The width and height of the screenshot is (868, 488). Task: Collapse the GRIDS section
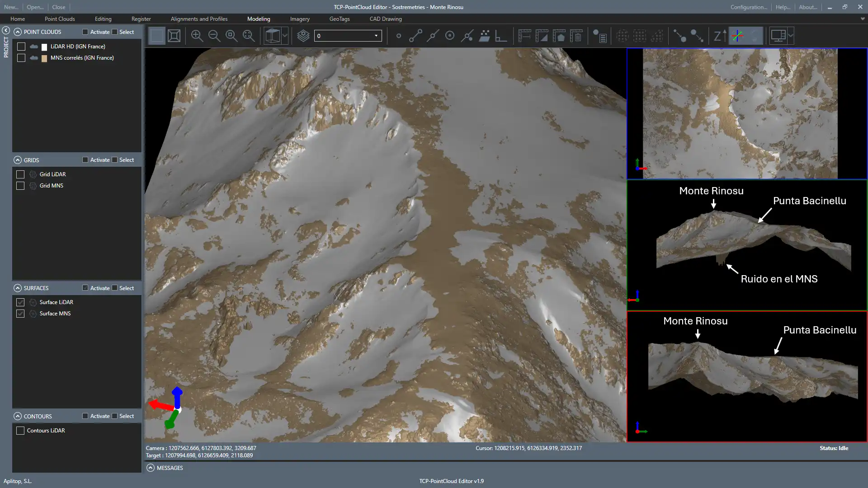[x=18, y=160]
